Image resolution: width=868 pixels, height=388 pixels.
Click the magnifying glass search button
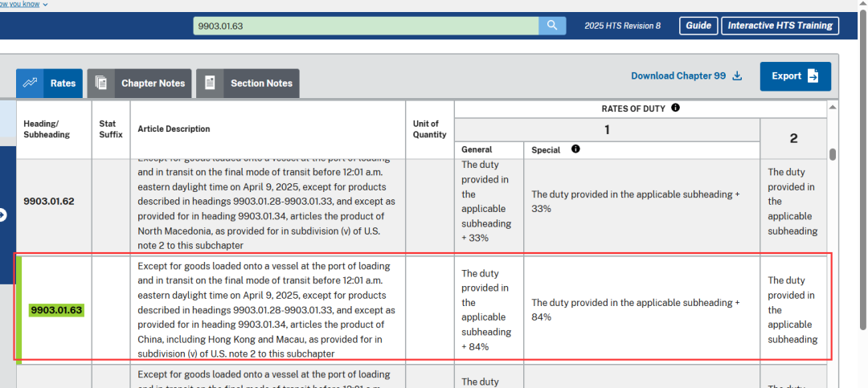coord(552,26)
